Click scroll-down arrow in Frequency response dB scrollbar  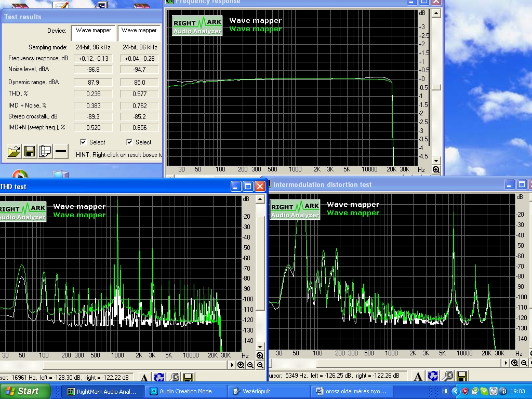coord(436,161)
